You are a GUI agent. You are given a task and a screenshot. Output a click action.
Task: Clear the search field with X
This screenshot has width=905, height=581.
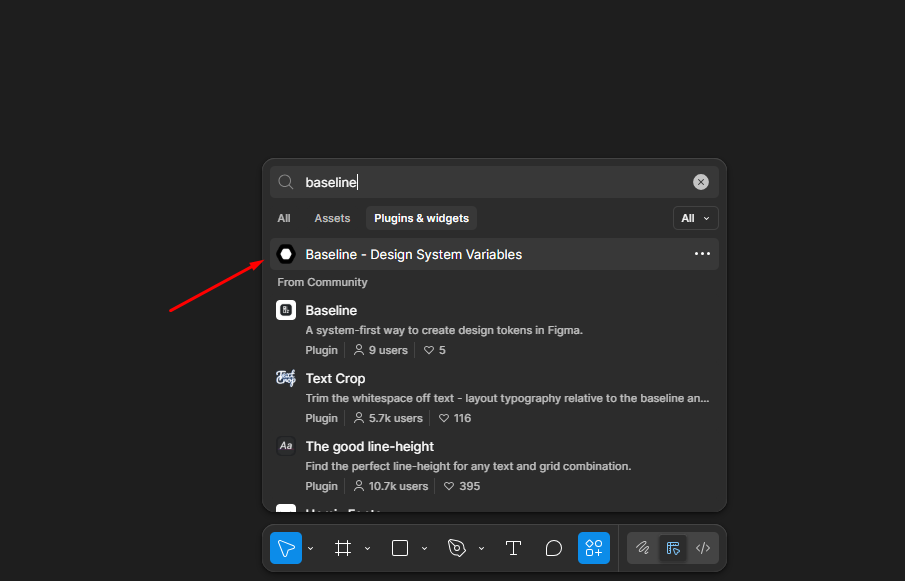tap(701, 182)
